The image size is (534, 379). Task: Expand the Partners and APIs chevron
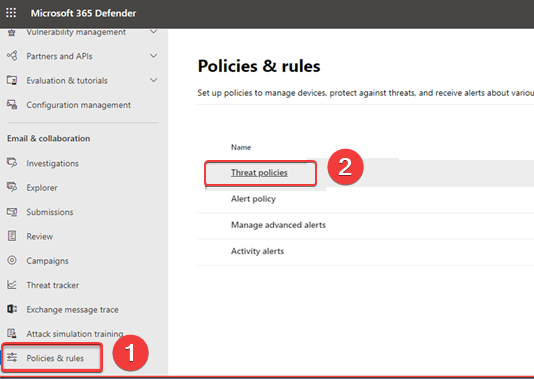(154, 56)
